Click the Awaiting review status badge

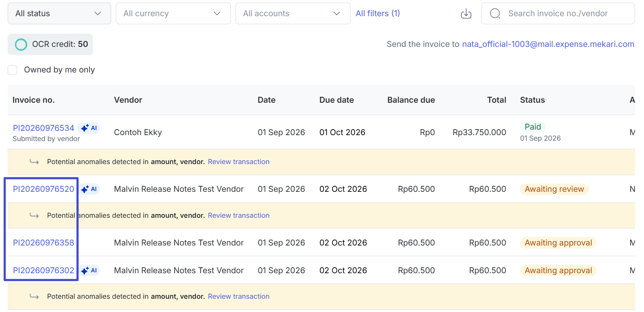click(554, 189)
